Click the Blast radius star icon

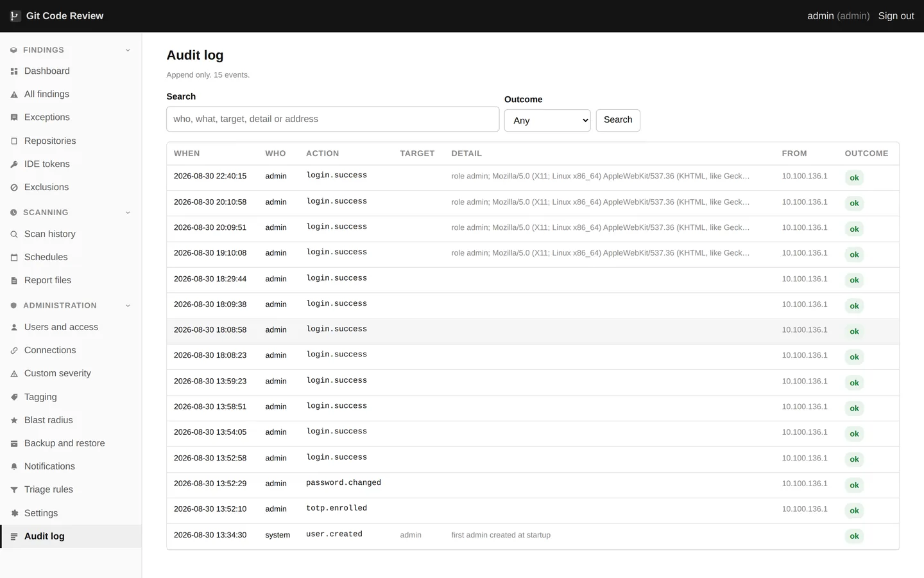[x=14, y=421]
